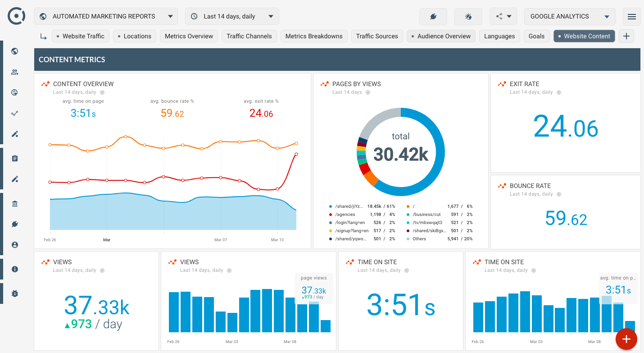This screenshot has height=353, width=644.
Task: Click the red floating add widget button
Action: (x=626, y=339)
